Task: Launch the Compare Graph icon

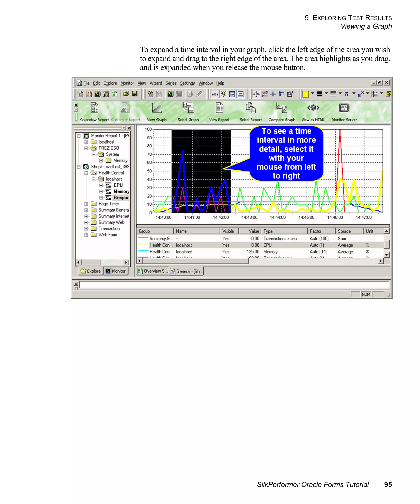Action: [x=282, y=108]
